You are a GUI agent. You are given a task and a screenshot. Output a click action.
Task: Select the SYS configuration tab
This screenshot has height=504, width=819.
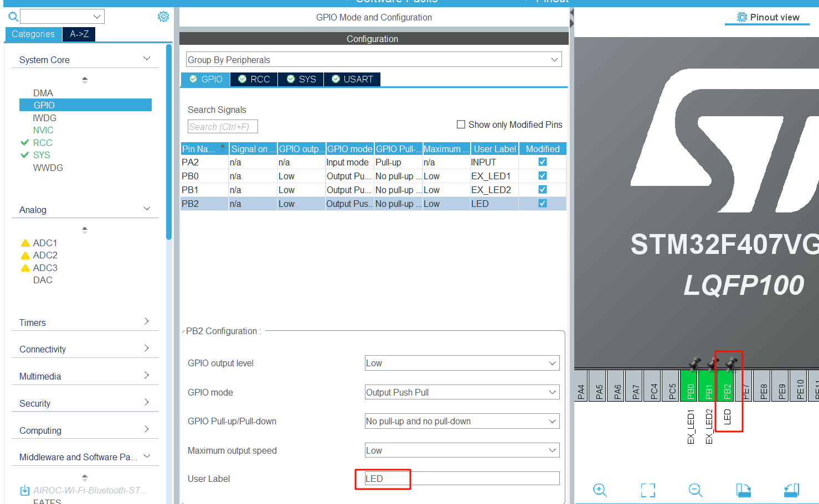click(301, 80)
